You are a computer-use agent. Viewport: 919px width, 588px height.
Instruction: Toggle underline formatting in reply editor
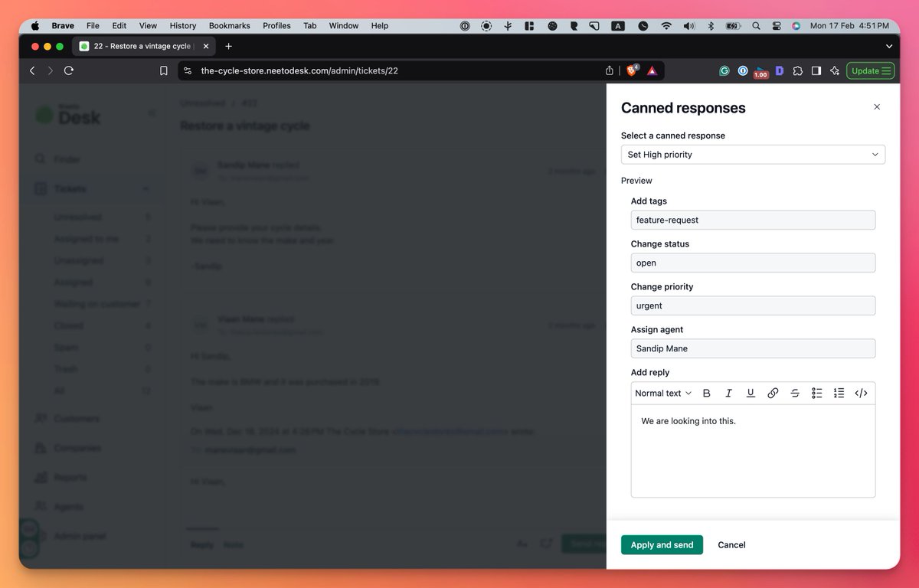pyautogui.click(x=751, y=393)
